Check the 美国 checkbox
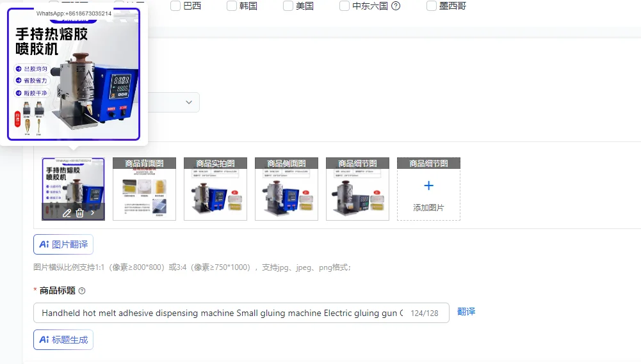Viewport: 641px width, 364px height. tap(288, 6)
